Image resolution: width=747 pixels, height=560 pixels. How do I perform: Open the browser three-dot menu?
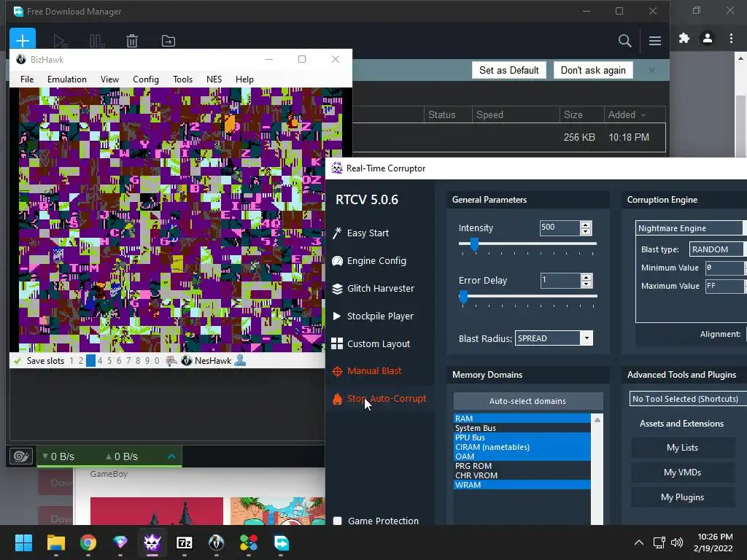(x=731, y=38)
